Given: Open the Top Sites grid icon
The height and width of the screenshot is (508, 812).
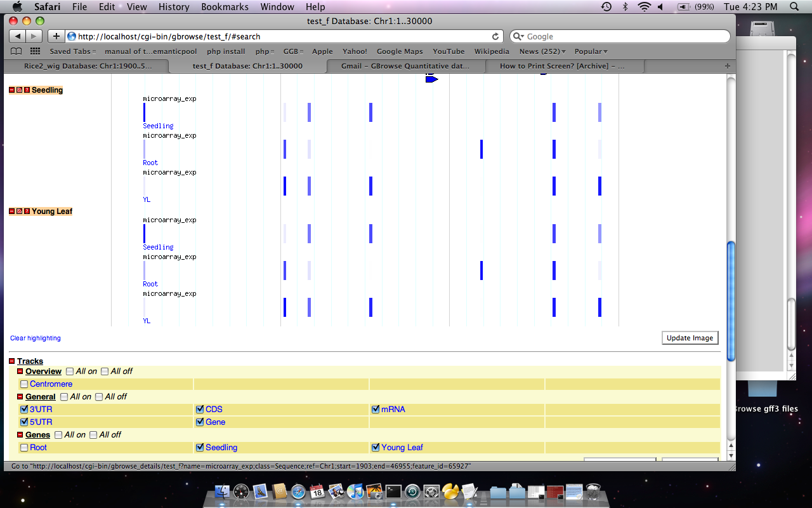Looking at the screenshot, I should click(35, 51).
